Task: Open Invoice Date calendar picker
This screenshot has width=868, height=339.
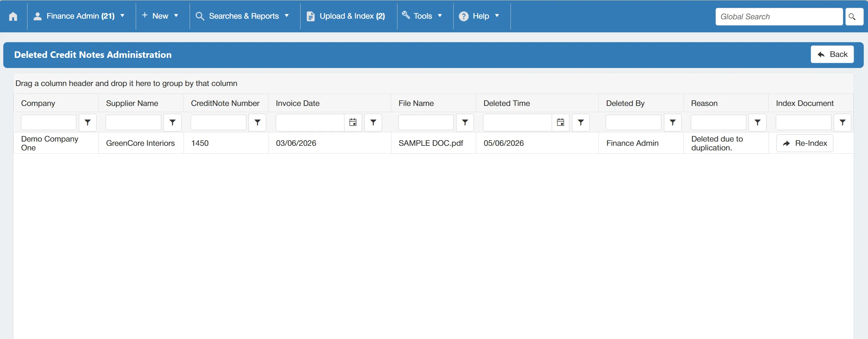Action: 353,123
